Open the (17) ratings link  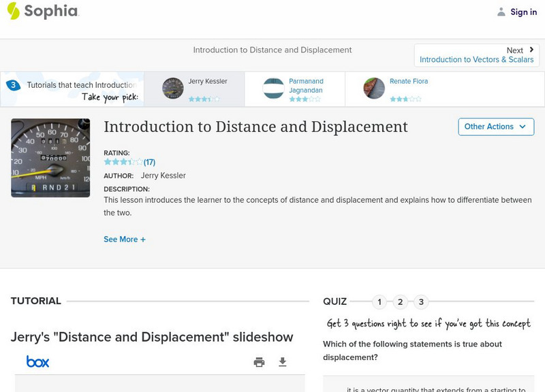point(149,162)
